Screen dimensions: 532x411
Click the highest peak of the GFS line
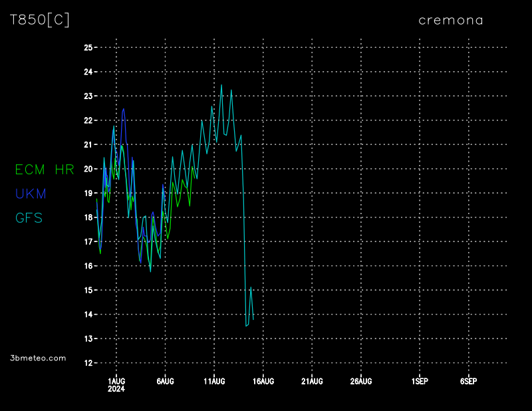tap(221, 85)
